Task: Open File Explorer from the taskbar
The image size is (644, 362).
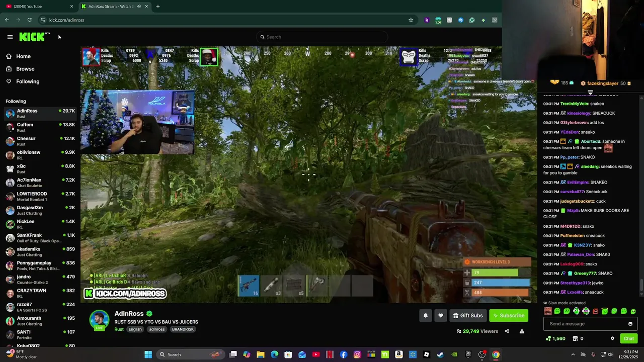Action: tap(261, 354)
